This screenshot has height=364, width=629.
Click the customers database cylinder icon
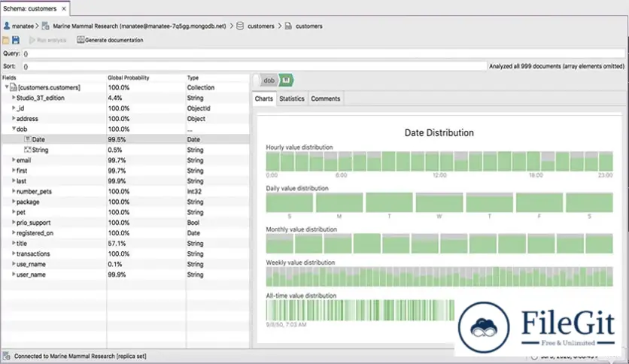pyautogui.click(x=240, y=26)
